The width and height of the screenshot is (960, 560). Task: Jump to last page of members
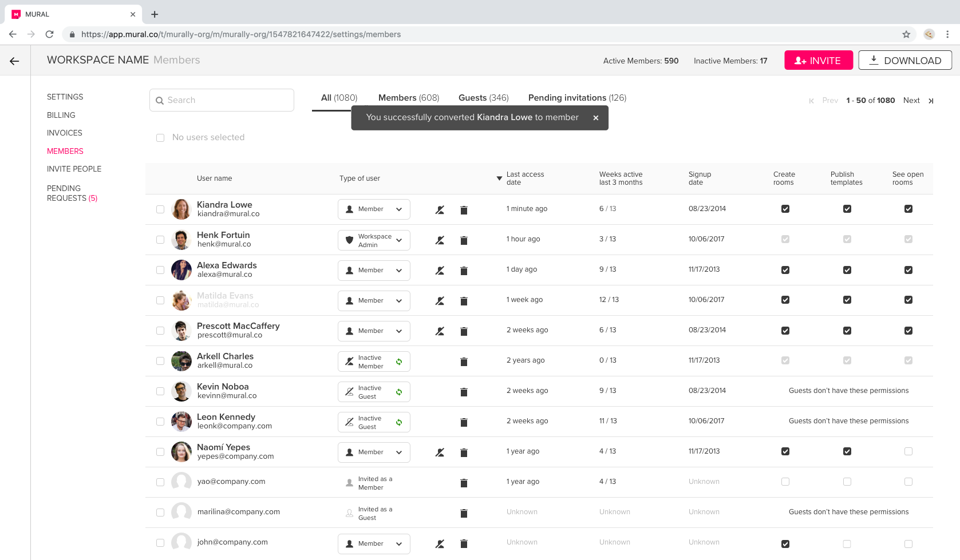tap(931, 101)
